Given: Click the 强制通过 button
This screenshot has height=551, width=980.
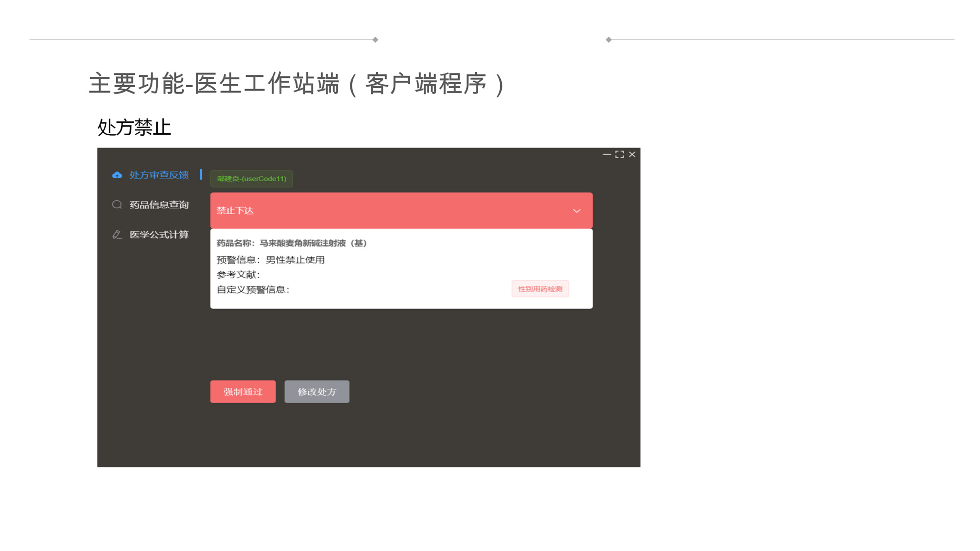Looking at the screenshot, I should pyautogui.click(x=243, y=392).
